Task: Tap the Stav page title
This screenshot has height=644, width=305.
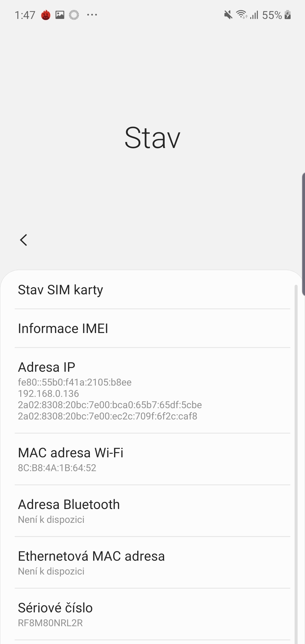Action: pos(152,138)
